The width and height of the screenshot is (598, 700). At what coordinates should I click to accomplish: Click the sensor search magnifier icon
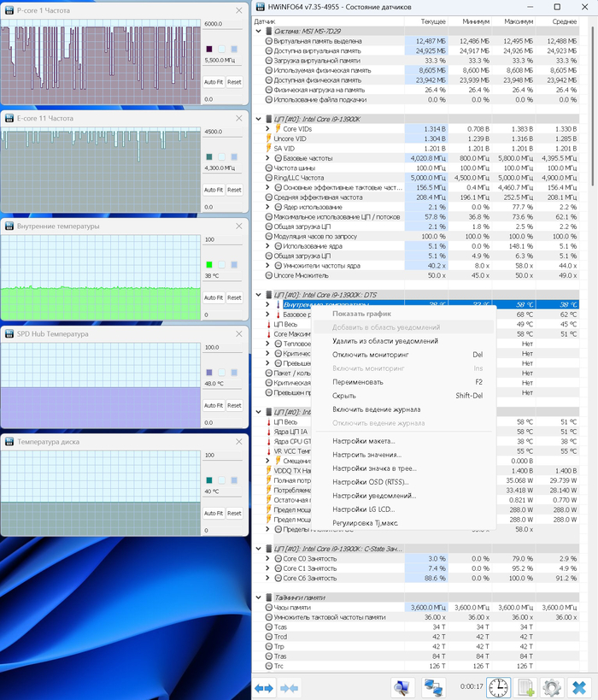point(402,687)
